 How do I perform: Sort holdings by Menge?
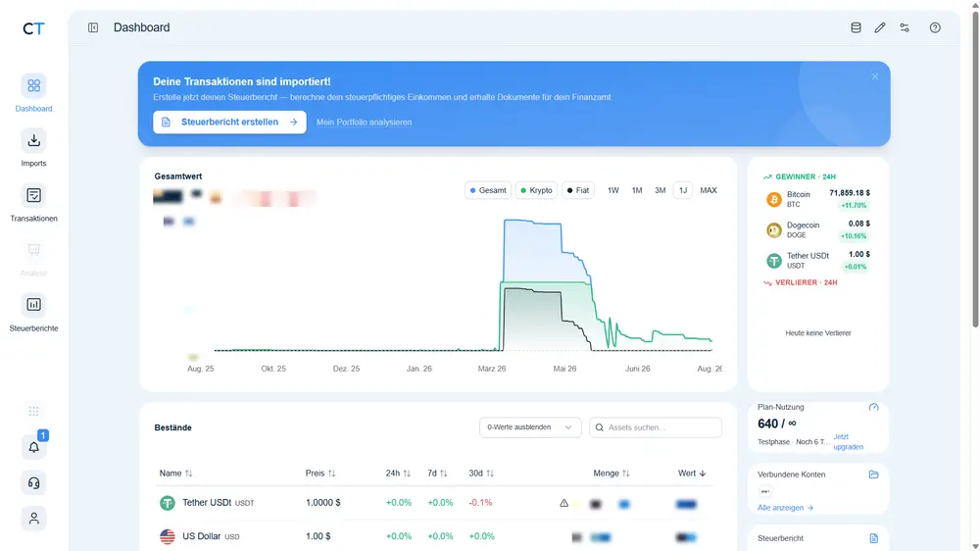coord(612,474)
